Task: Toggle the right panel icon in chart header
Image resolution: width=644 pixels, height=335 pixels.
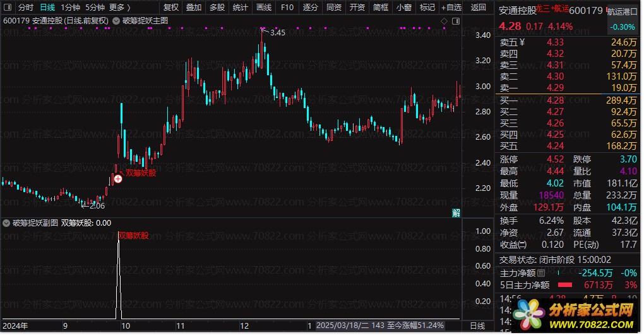Action: tap(456, 21)
